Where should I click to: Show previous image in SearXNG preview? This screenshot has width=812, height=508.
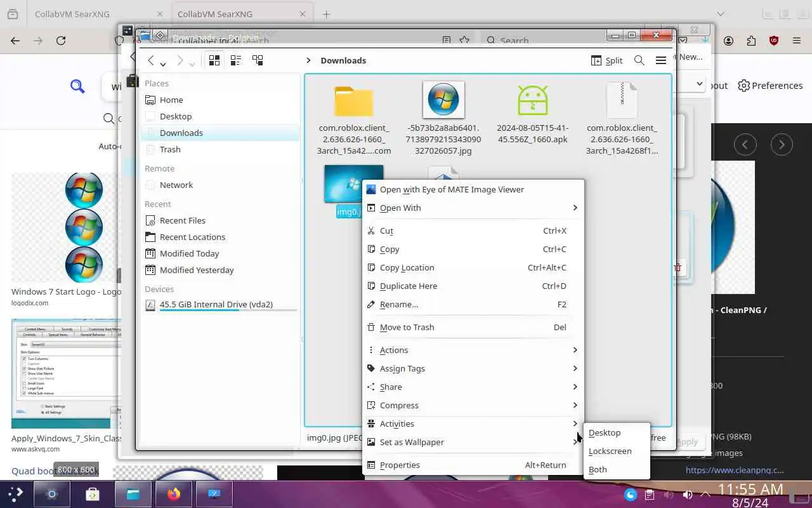[745, 145]
